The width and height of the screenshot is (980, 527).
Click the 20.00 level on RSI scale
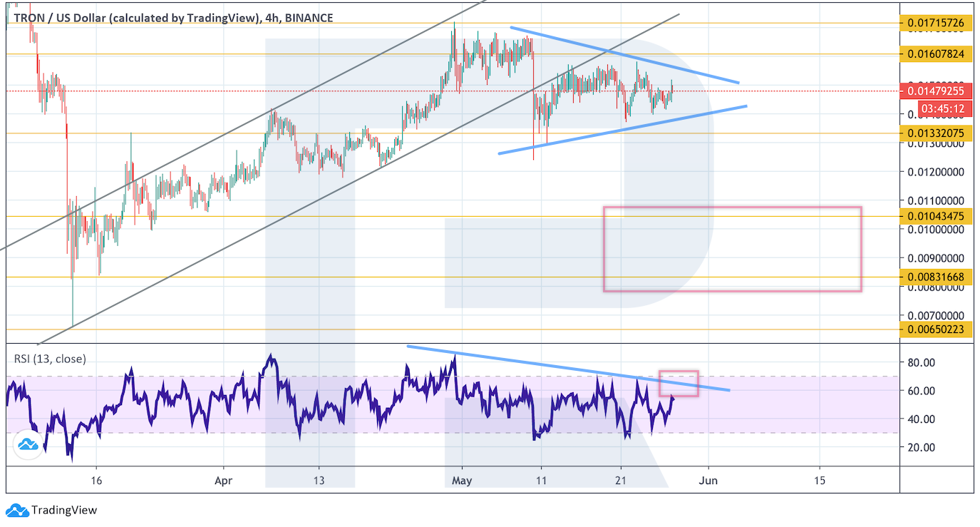pos(922,447)
